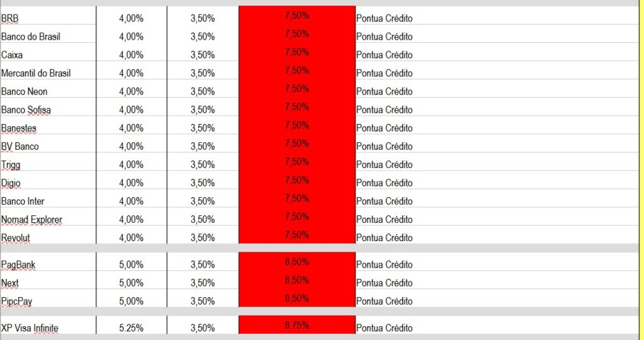Select the BRB bank name cell
This screenshot has width=644, height=340.
coord(10,19)
